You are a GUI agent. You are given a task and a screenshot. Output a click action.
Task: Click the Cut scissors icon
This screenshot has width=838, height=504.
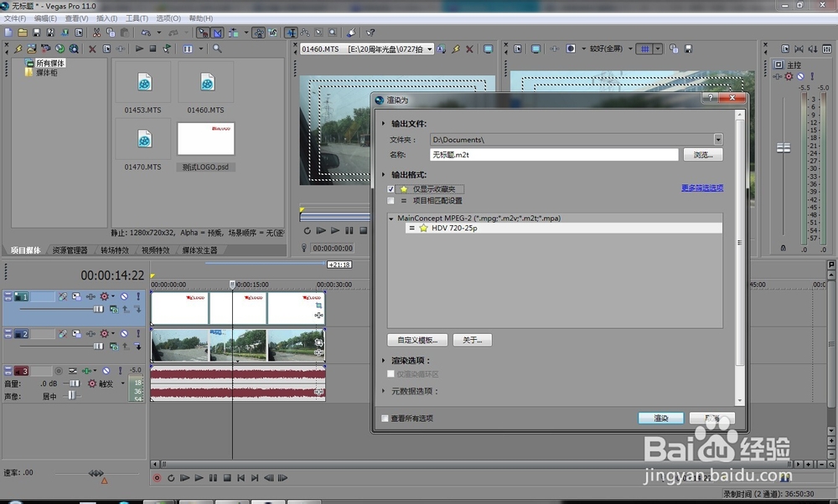coord(96,33)
